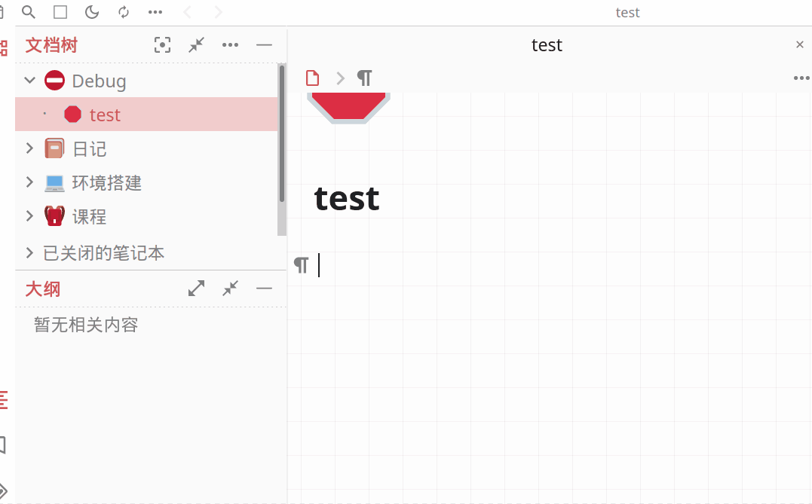Click the test document title heading
The image size is (812, 504).
[347, 199]
